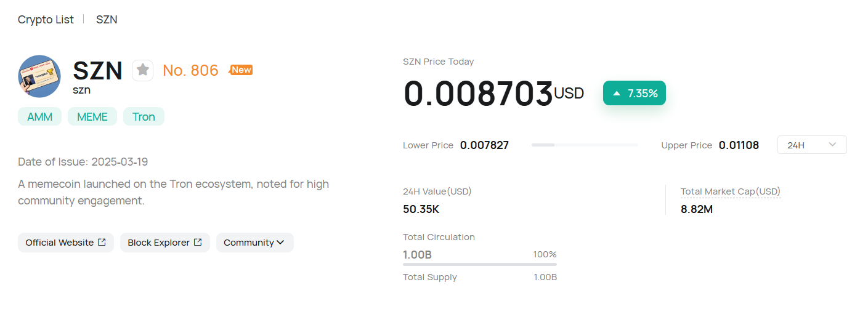Click the dropdown chevron beside 24H

[x=832, y=145]
